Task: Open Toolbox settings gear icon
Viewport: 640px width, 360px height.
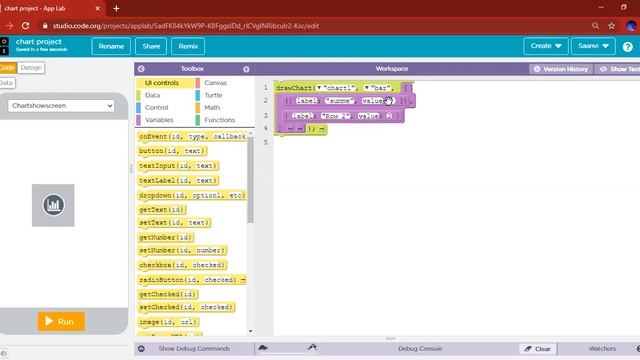Action: [x=246, y=69]
